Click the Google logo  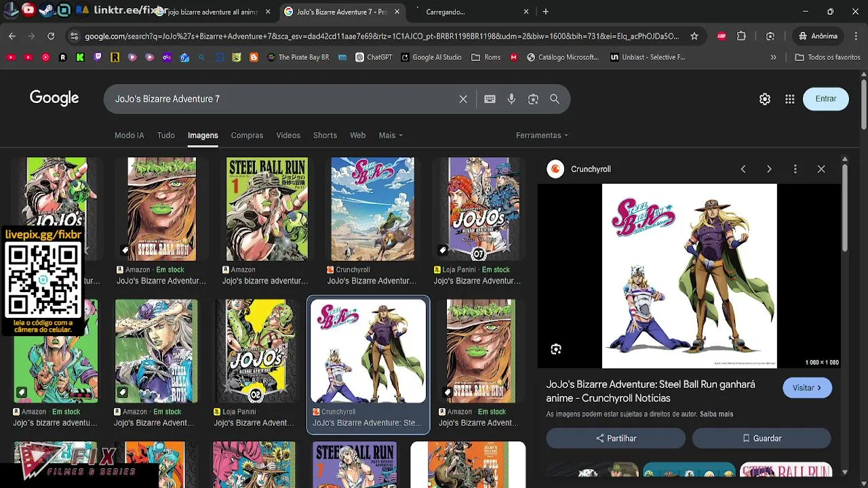54,99
